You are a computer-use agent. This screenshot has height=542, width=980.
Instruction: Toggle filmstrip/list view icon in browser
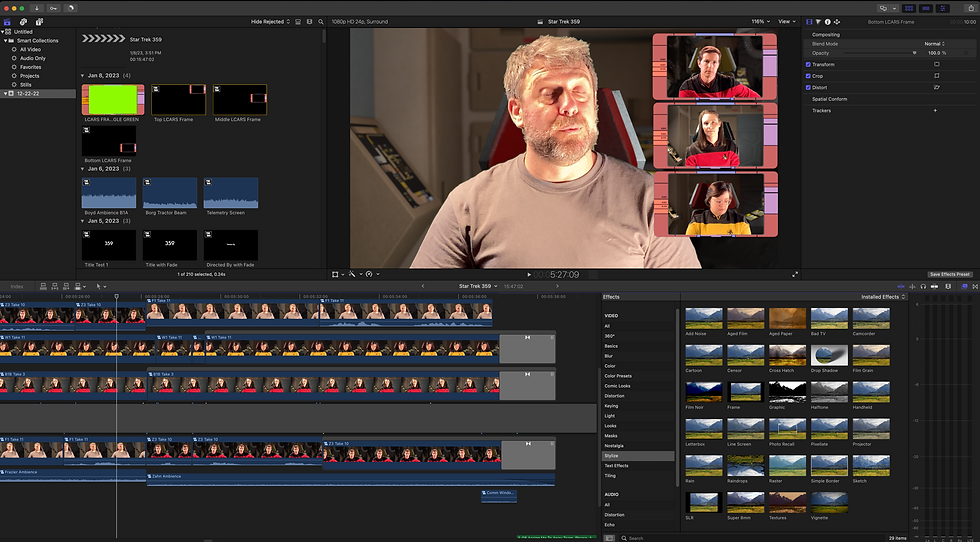tap(309, 21)
